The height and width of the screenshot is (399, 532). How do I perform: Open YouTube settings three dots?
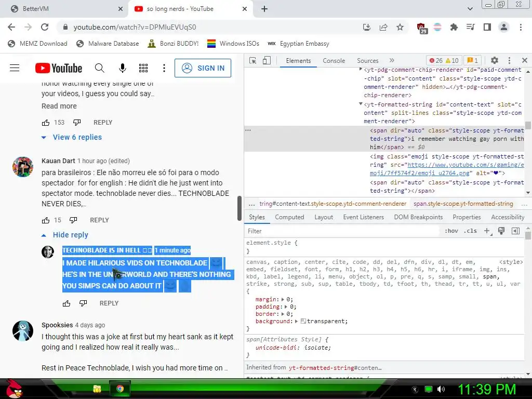[x=164, y=68]
